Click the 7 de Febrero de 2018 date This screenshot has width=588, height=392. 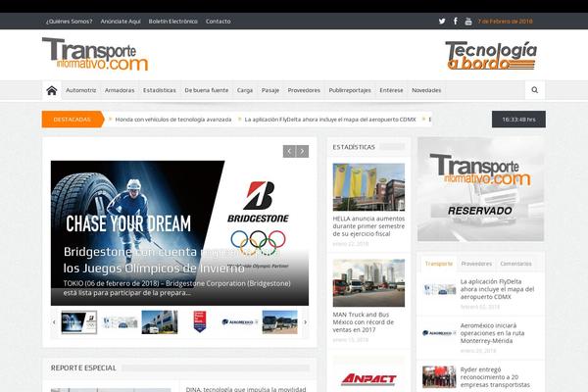tap(505, 22)
